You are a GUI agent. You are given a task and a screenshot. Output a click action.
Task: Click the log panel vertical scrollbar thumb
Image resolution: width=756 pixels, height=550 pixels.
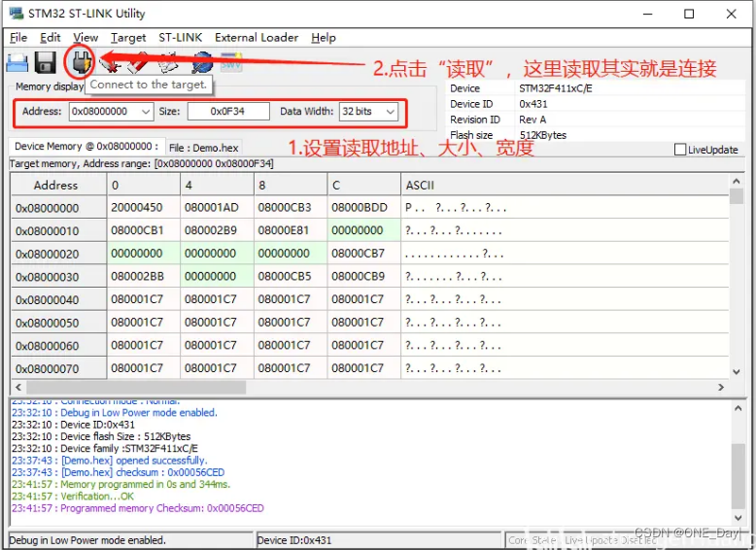click(739, 476)
